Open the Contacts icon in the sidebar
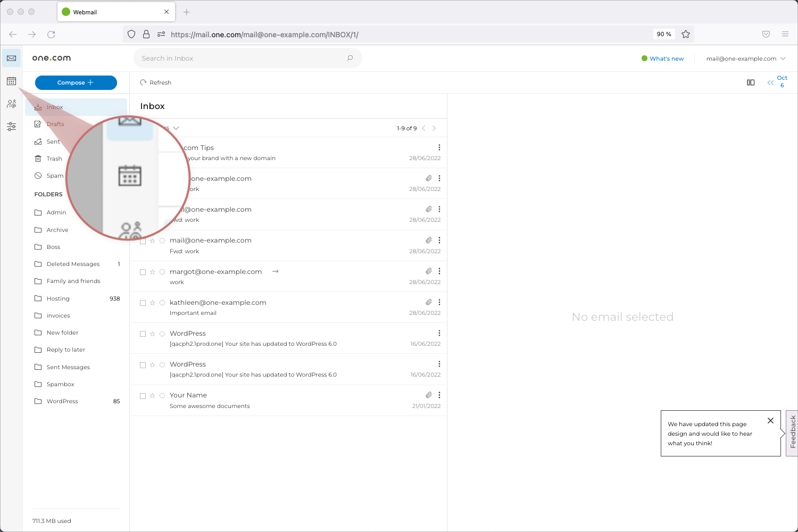 point(11,104)
